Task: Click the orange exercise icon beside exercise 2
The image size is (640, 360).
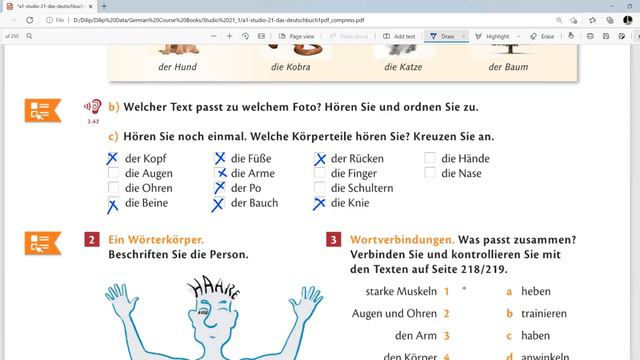Action: (x=43, y=243)
